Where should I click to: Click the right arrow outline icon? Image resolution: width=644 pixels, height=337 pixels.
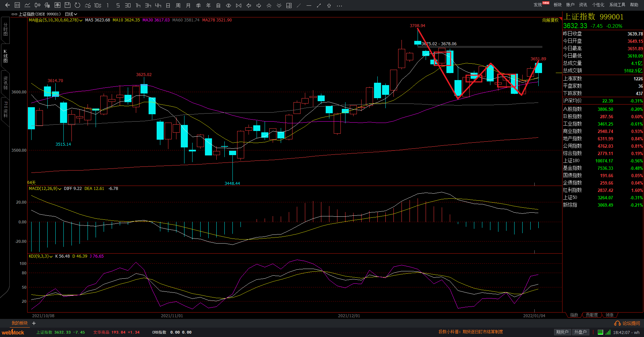(259, 5)
